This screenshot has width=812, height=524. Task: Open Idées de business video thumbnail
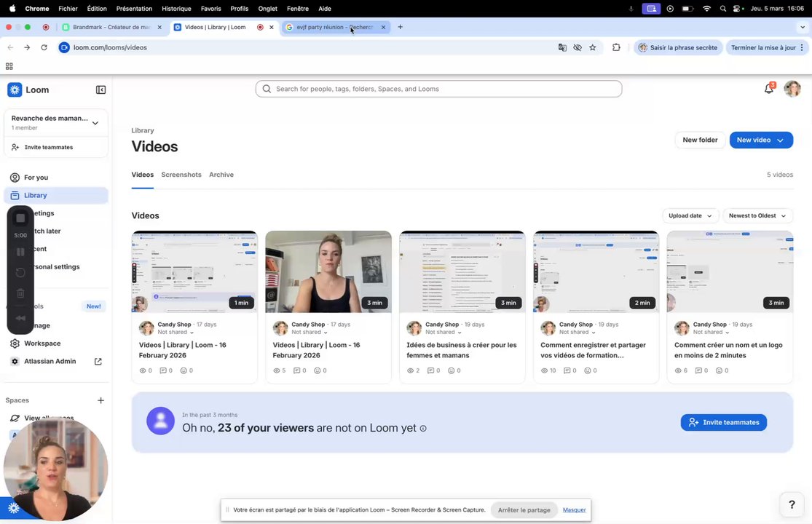pyautogui.click(x=462, y=271)
